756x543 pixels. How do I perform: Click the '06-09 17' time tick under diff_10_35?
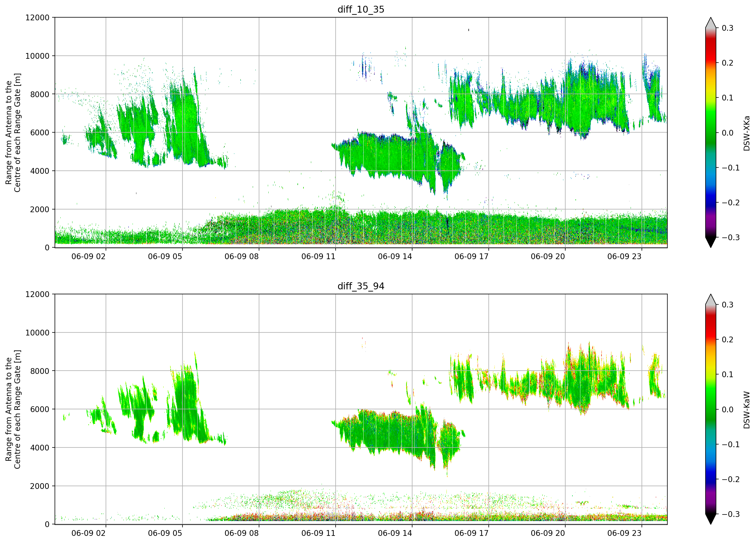(471, 256)
